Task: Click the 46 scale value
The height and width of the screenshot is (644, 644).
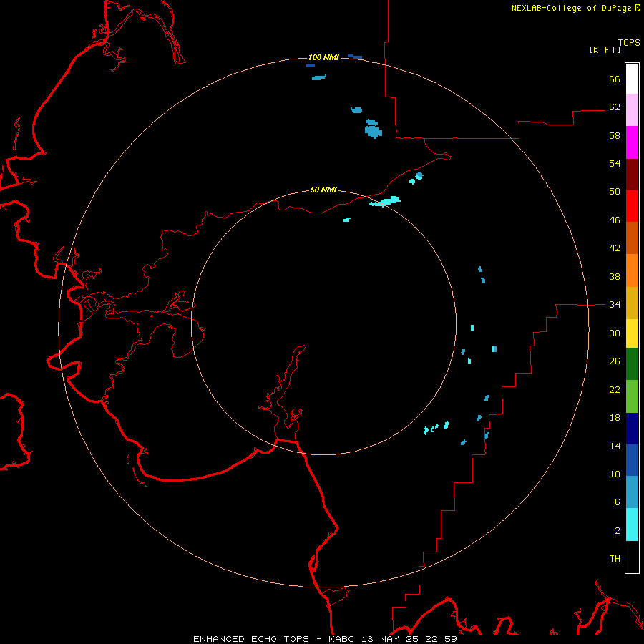Action: tap(615, 220)
